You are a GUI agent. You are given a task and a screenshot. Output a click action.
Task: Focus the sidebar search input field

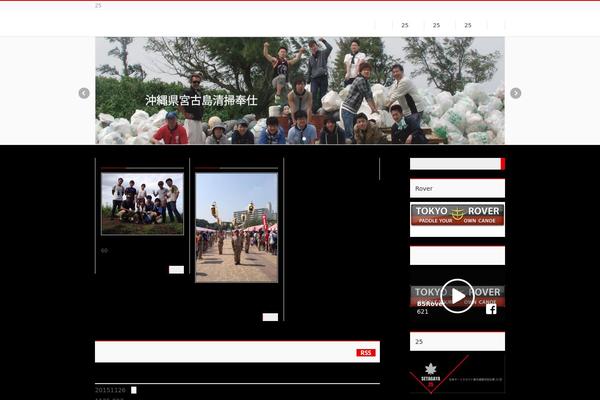455,164
